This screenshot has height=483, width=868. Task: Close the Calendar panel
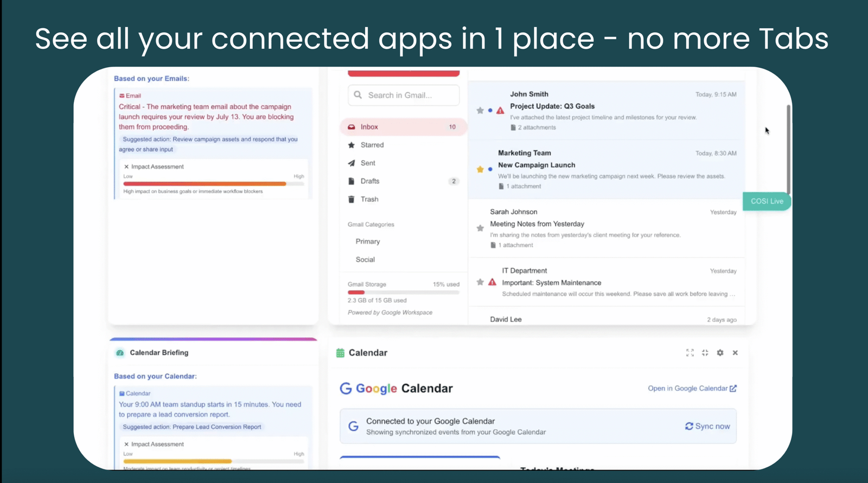(735, 353)
